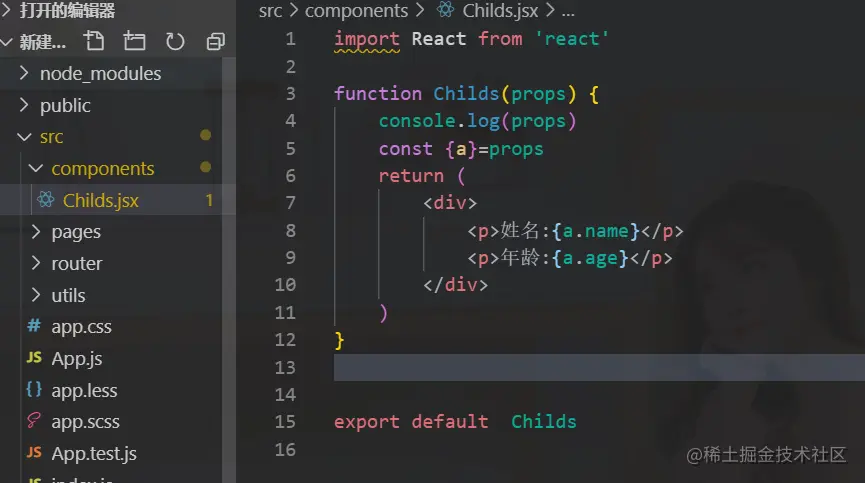Open the App.js file
The height and width of the screenshot is (483, 865).
[x=77, y=359]
